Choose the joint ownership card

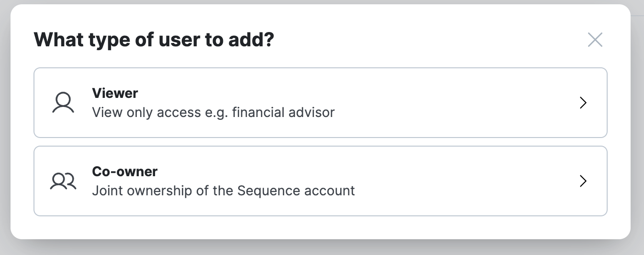click(x=321, y=181)
